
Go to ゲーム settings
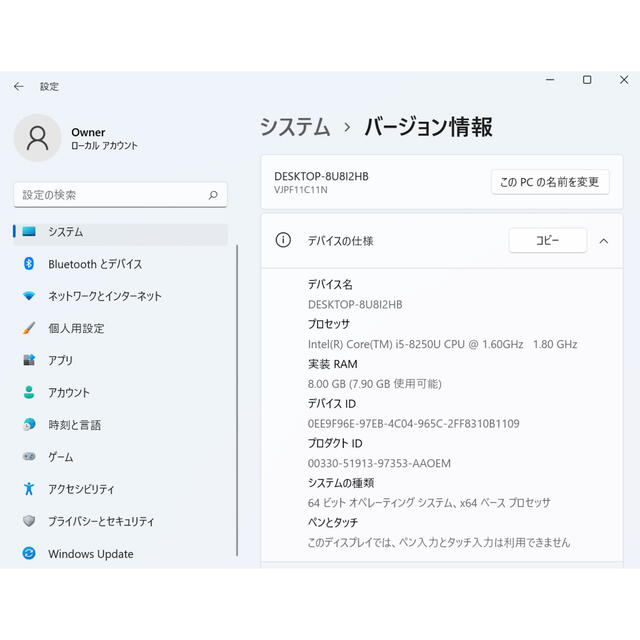pos(120,456)
